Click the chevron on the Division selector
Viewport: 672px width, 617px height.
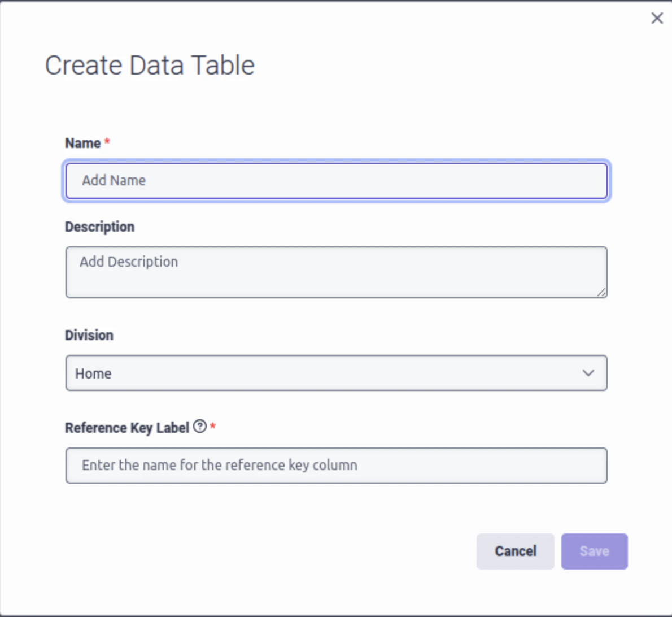[588, 373]
